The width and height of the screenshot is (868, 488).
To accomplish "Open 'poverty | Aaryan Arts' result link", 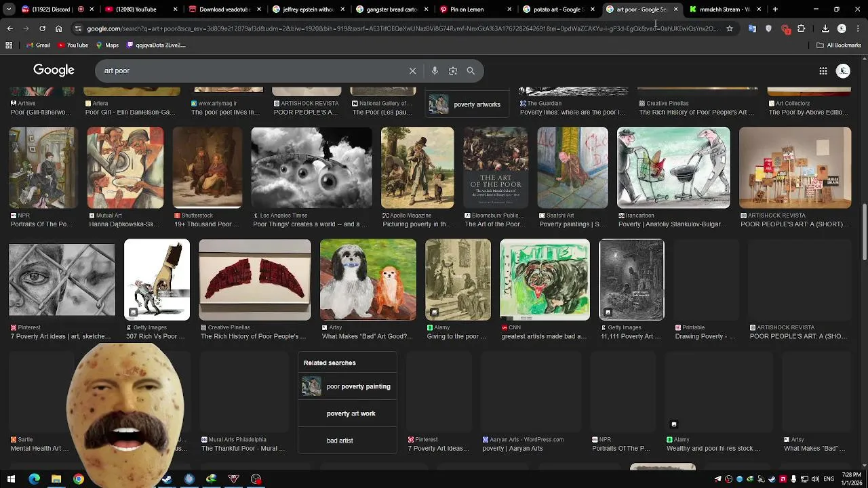I will pos(513,449).
